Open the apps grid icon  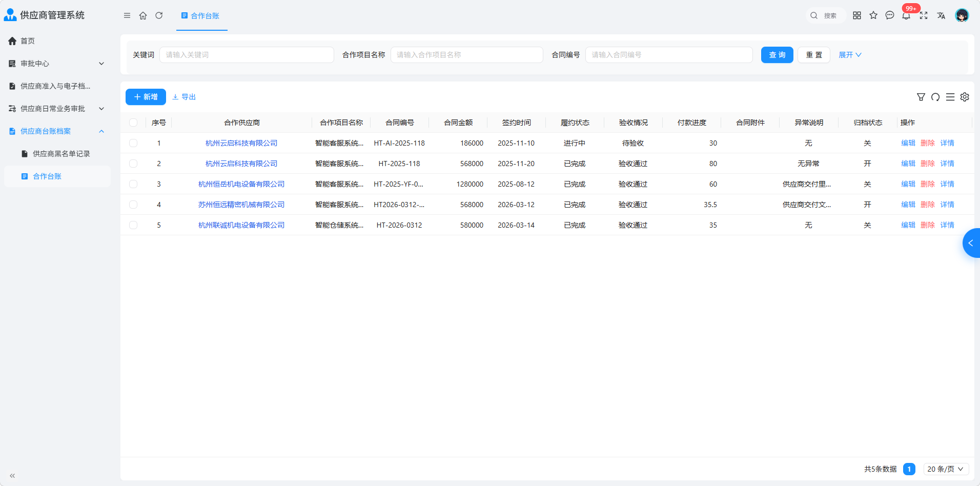(x=857, y=15)
